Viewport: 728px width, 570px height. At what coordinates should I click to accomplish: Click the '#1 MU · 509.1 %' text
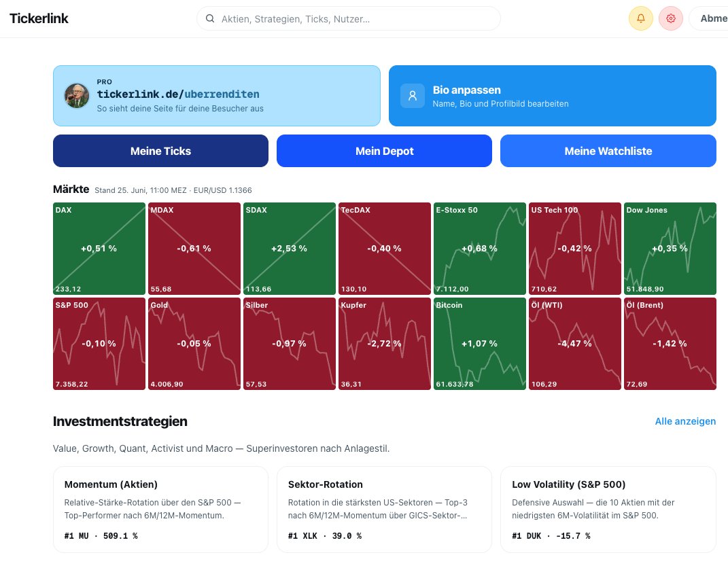[x=101, y=535]
